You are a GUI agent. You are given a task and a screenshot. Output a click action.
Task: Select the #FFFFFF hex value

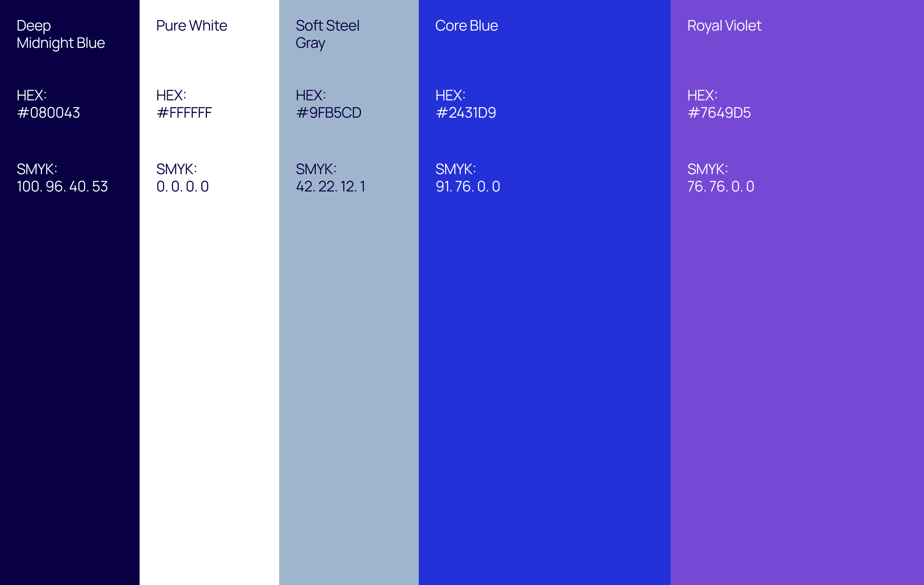click(184, 113)
